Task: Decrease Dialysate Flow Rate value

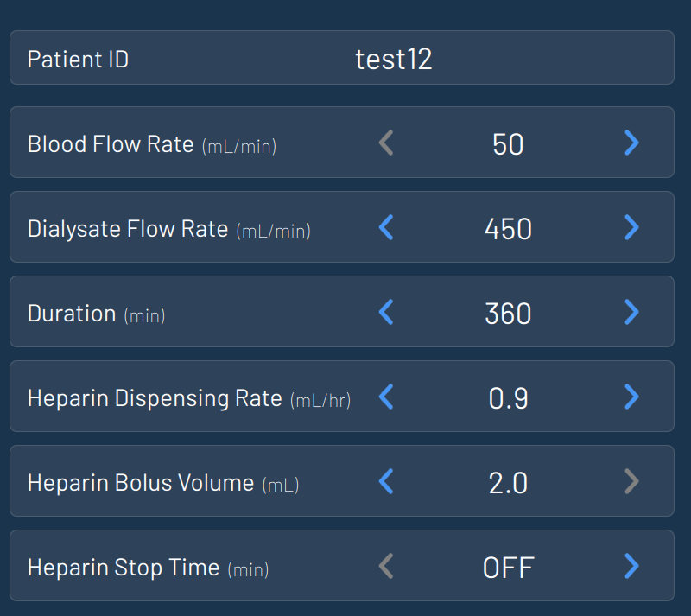Action: click(386, 227)
